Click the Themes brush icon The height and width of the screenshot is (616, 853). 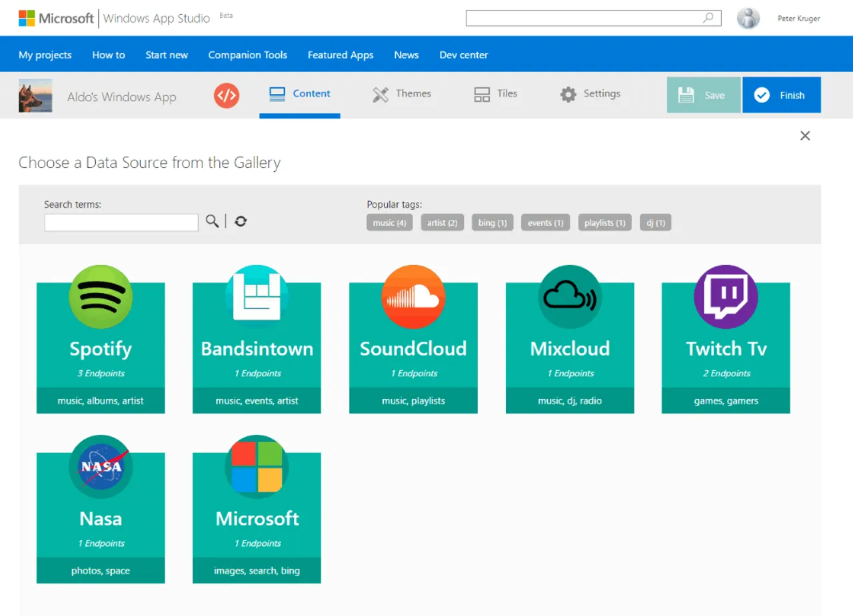[x=381, y=95]
